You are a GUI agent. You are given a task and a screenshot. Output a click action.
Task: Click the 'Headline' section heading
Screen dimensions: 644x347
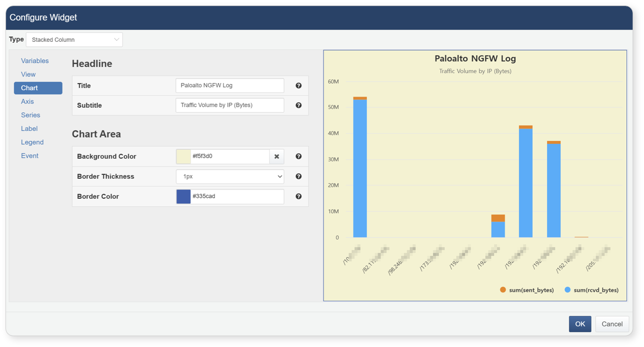[92, 64]
